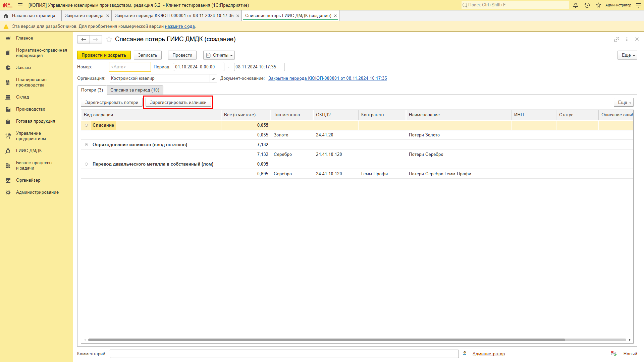Screen dimensions: 644x362
Task: Go to home page house icon
Action: 6,16
